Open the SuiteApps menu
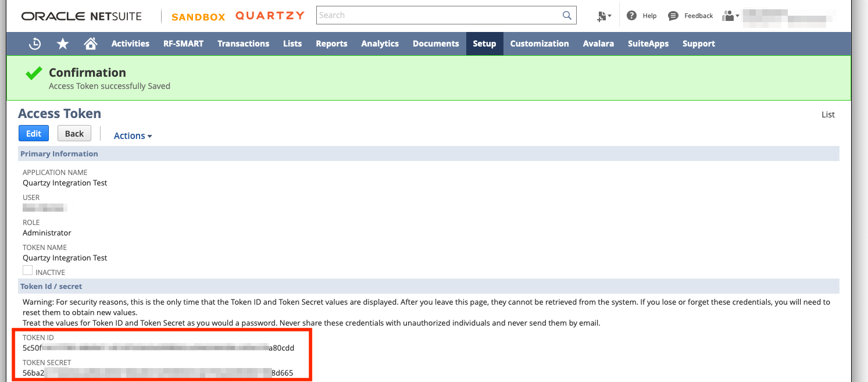This screenshot has width=868, height=382. click(x=648, y=44)
